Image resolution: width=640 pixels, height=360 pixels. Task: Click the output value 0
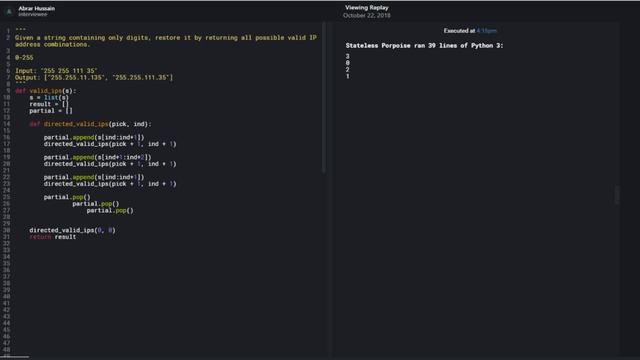pos(347,63)
